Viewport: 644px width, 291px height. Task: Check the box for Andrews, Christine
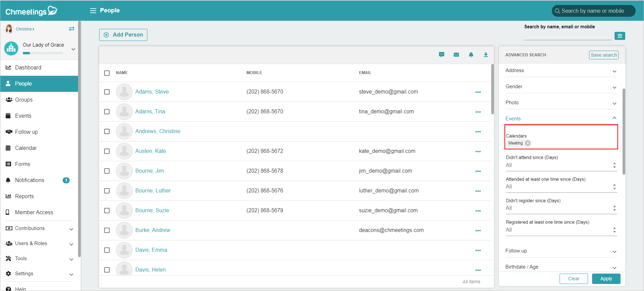click(107, 131)
